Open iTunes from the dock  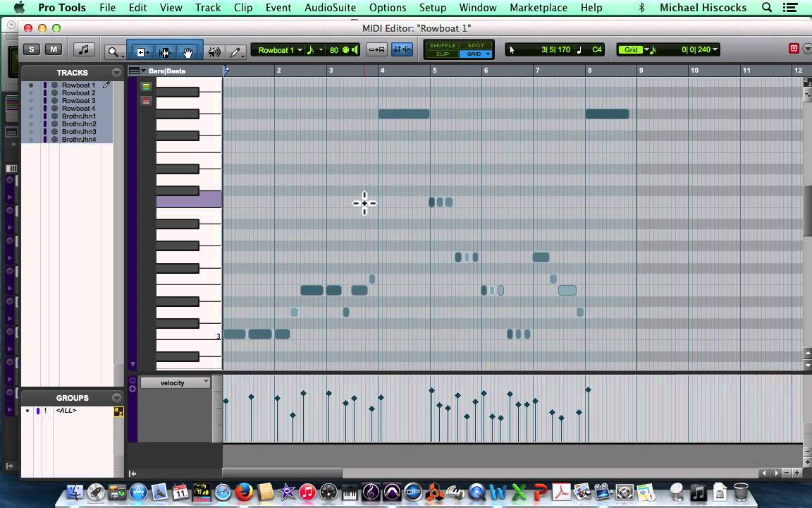(307, 491)
